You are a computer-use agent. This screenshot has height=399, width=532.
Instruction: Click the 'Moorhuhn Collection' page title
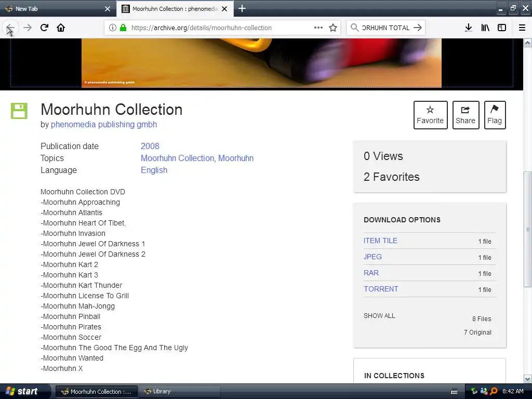pyautogui.click(x=112, y=110)
